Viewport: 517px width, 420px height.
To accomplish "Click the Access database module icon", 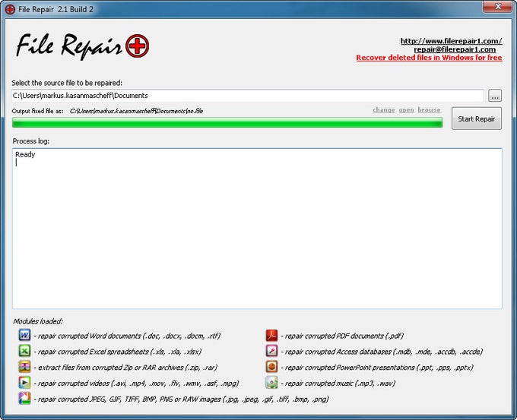I will tap(271, 351).
